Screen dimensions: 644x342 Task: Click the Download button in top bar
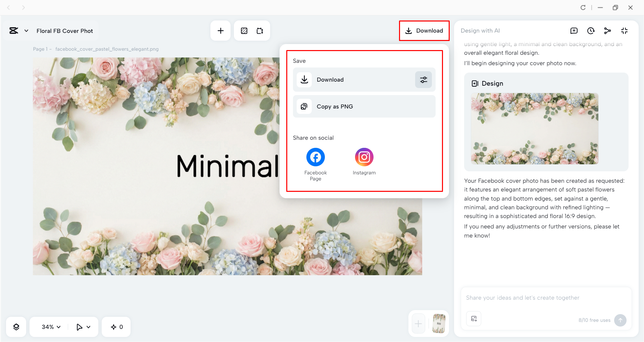[424, 31]
